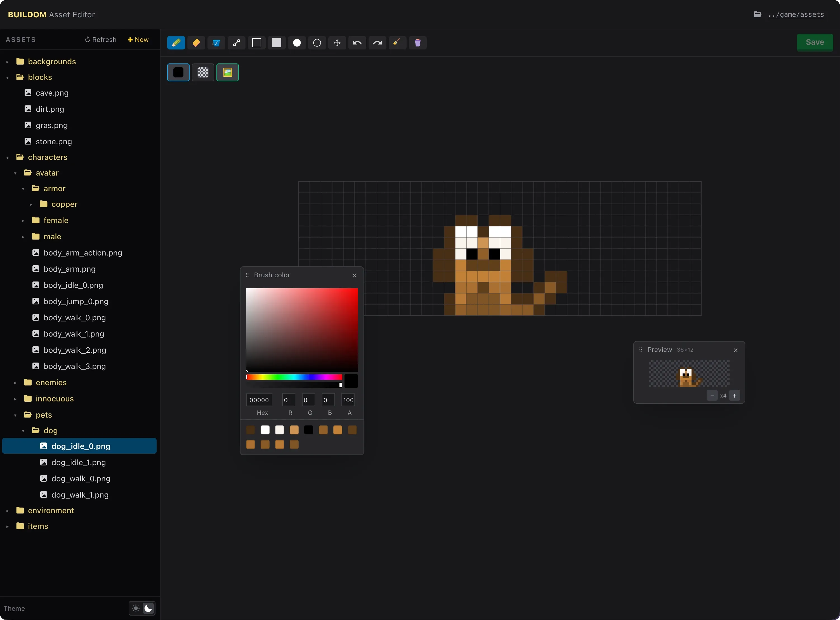The width and height of the screenshot is (840, 620).
Task: Open the black brush color button
Action: 178,72
